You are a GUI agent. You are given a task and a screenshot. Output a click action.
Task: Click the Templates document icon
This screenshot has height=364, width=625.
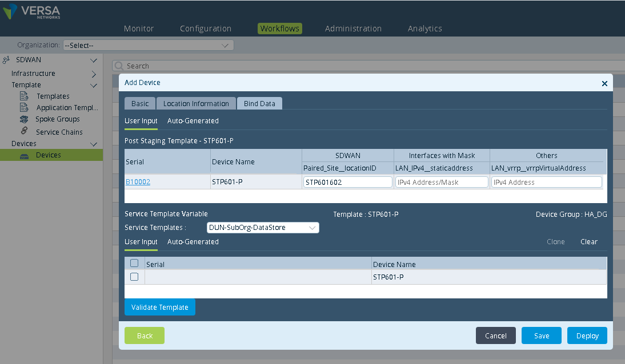coord(25,96)
